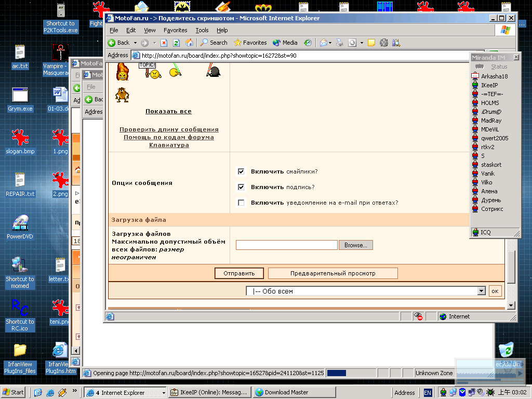
Task: Enable e-mail notification on replies checkbox
Action: pos(241,203)
